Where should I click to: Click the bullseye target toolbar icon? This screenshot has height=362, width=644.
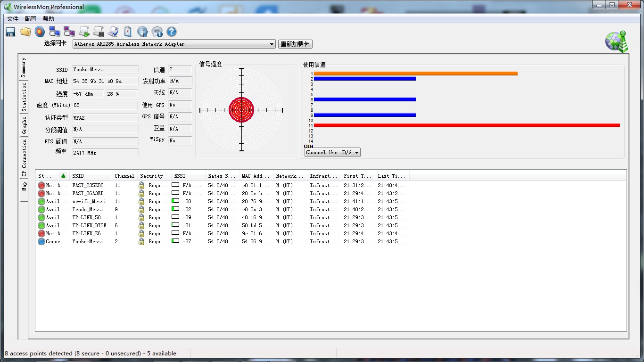(x=40, y=32)
